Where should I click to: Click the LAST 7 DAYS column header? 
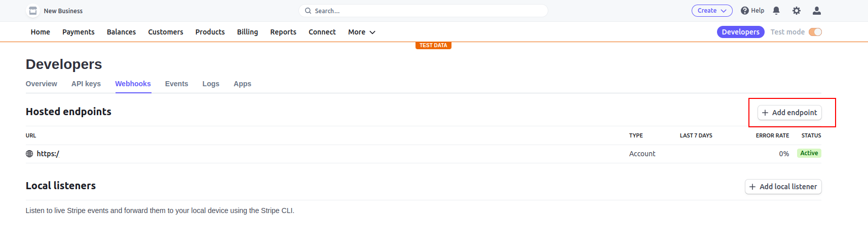pos(696,135)
